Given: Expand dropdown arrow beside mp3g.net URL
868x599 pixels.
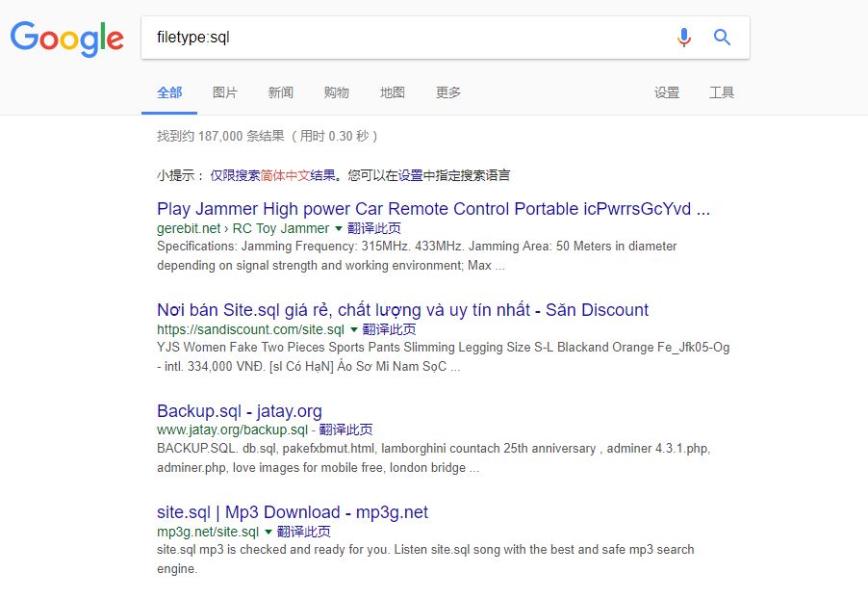Looking at the screenshot, I should (x=268, y=532).
